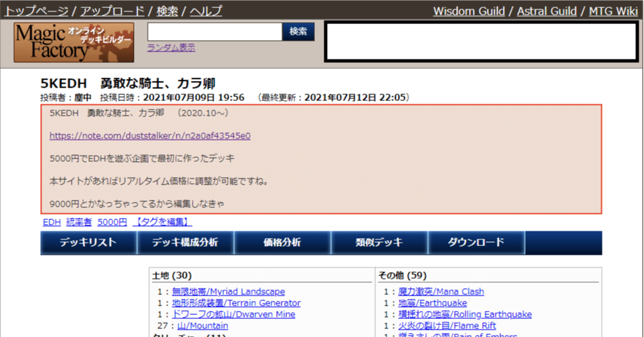The width and height of the screenshot is (644, 337).
Task: Open the アップロード link
Action: [112, 11]
